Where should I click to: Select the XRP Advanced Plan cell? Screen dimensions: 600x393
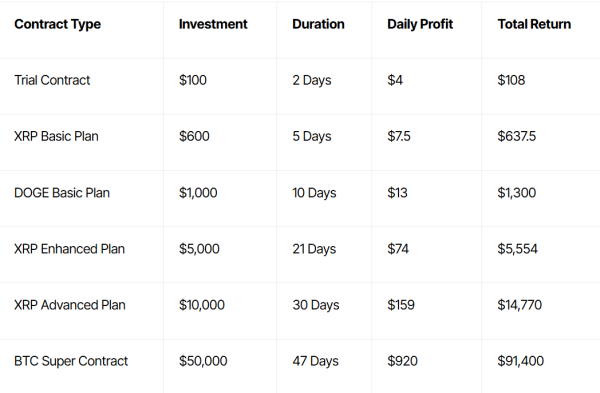click(x=70, y=305)
